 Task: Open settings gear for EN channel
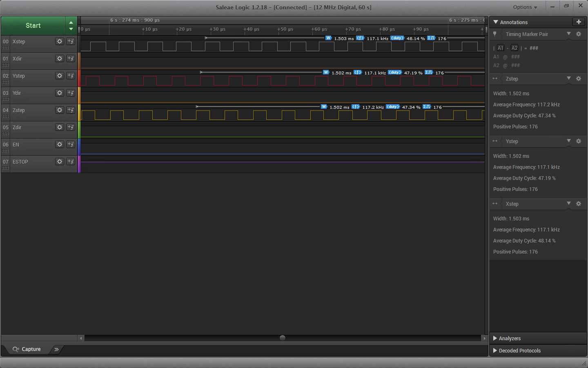pos(60,144)
